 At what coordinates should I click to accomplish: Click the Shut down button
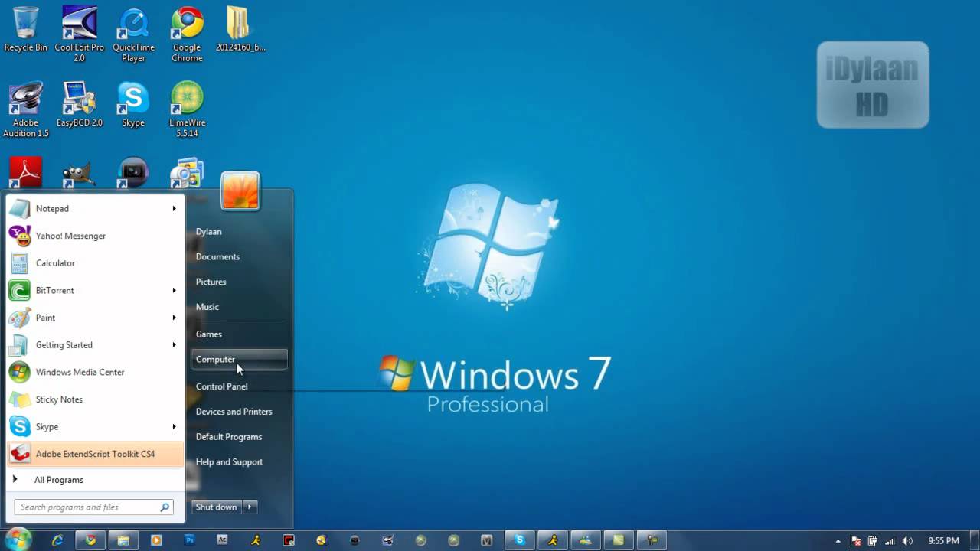pyautogui.click(x=217, y=507)
